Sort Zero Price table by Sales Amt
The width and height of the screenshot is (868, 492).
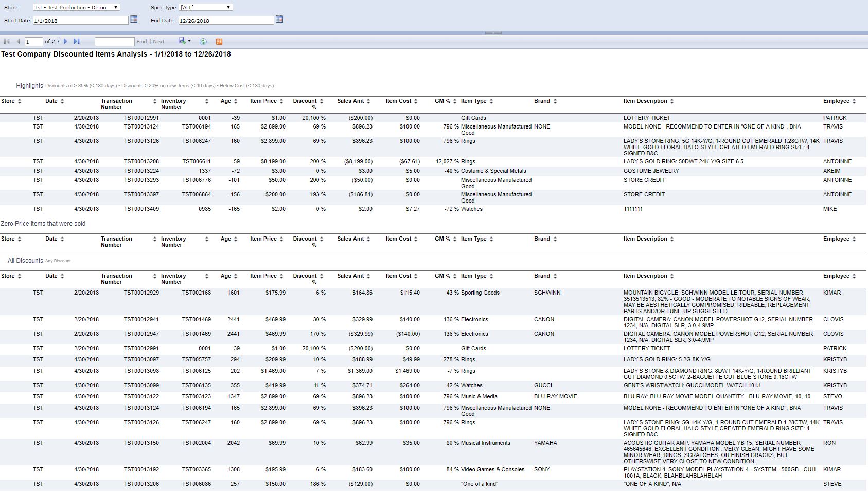[x=368, y=239]
